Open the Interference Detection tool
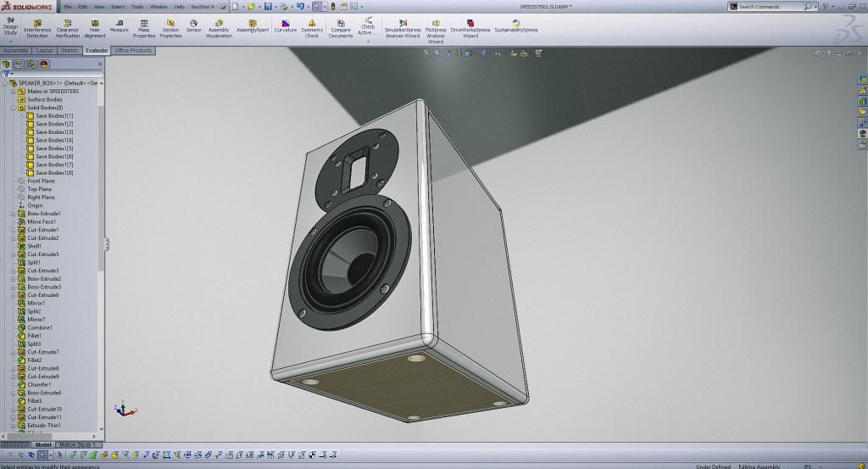The height and width of the screenshot is (469, 868). coord(37,29)
